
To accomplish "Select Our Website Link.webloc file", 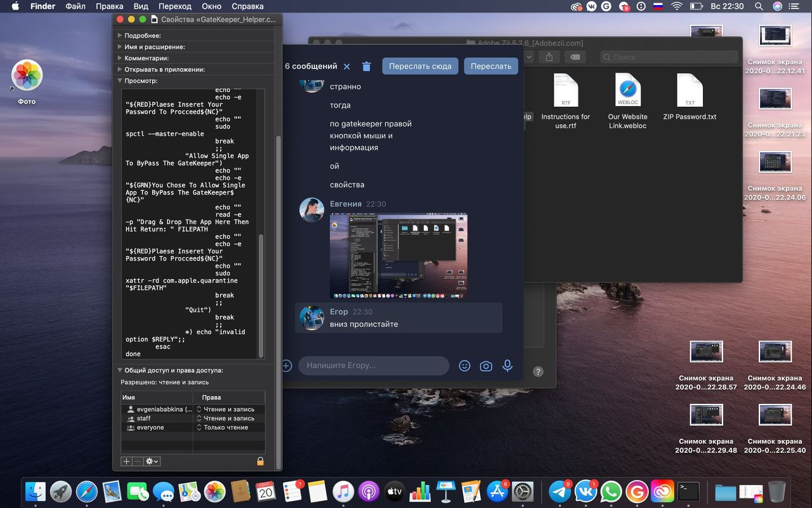I will click(x=627, y=102).
